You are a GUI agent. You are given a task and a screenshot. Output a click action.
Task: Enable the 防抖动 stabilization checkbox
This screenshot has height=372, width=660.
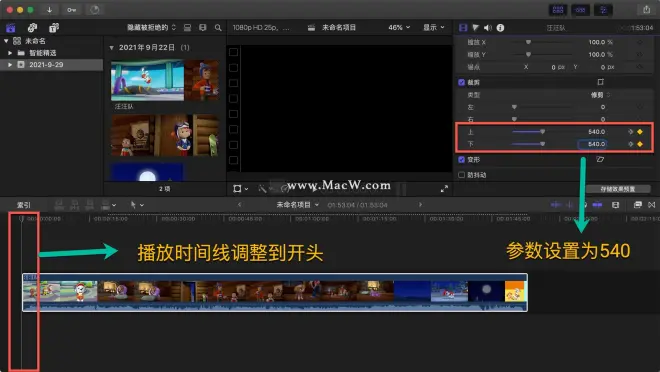coord(461,175)
